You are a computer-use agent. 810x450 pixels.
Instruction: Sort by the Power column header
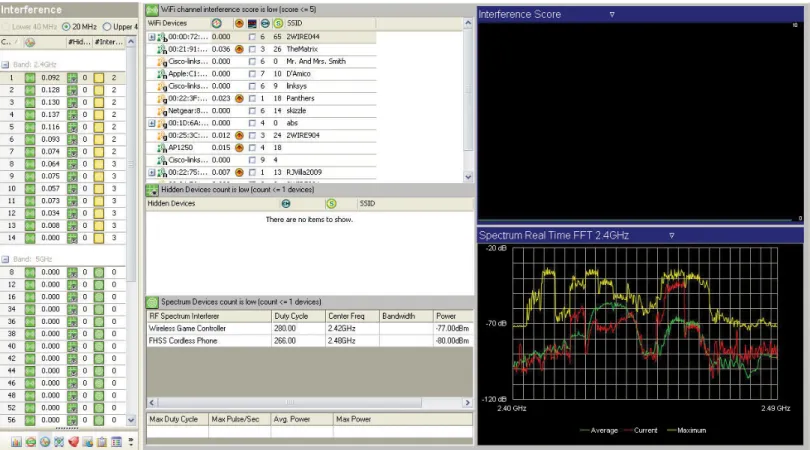coord(453,316)
